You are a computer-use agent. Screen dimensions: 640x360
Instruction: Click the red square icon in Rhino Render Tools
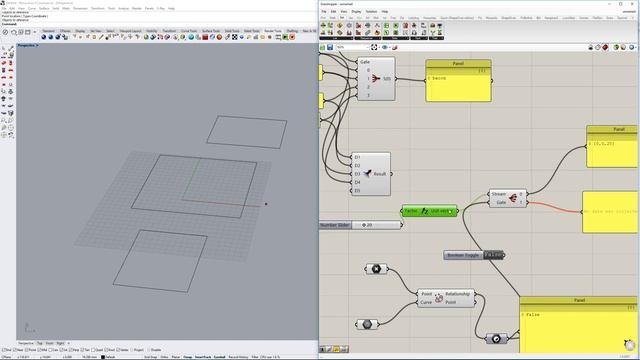[205, 37]
